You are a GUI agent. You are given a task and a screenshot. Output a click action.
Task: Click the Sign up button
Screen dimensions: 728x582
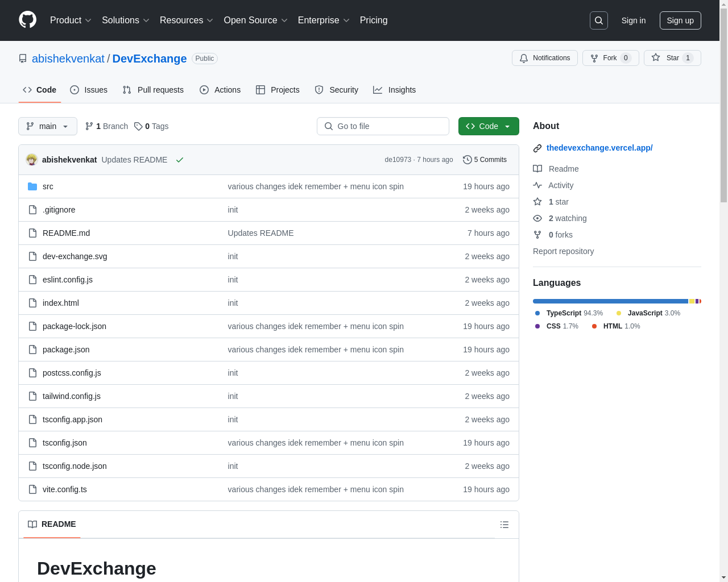680,20
